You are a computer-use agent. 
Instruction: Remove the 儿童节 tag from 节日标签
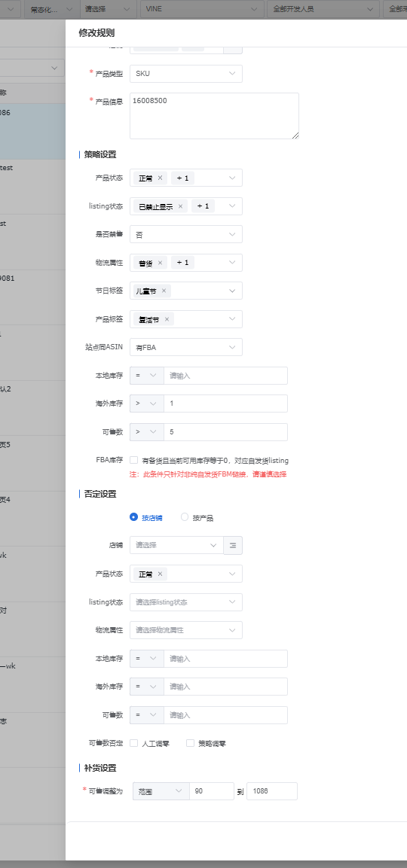coord(164,291)
